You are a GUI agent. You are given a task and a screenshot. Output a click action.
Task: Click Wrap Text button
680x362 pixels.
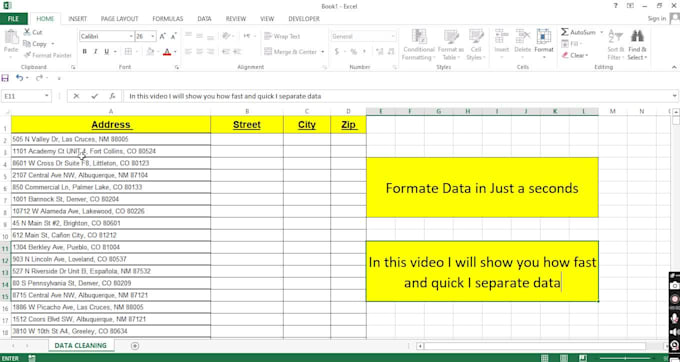282,36
